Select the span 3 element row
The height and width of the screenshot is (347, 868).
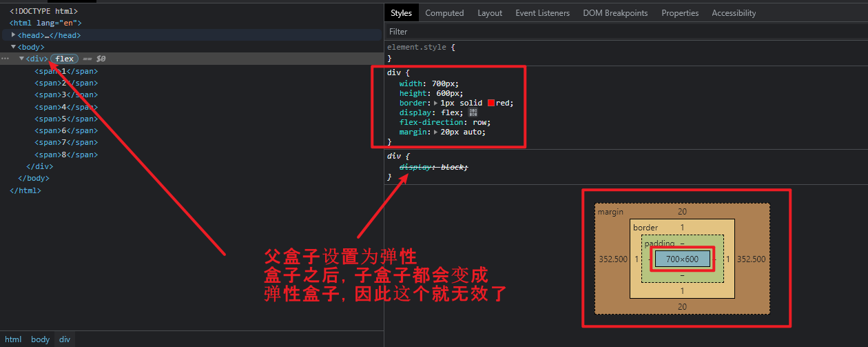[66, 95]
